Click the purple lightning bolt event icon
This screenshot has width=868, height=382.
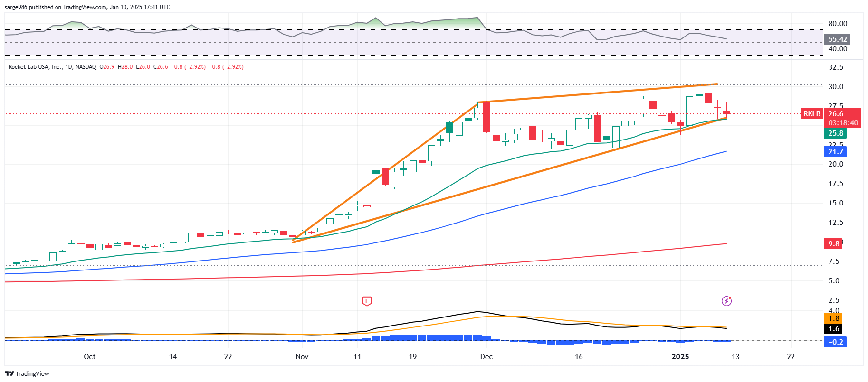tap(726, 301)
